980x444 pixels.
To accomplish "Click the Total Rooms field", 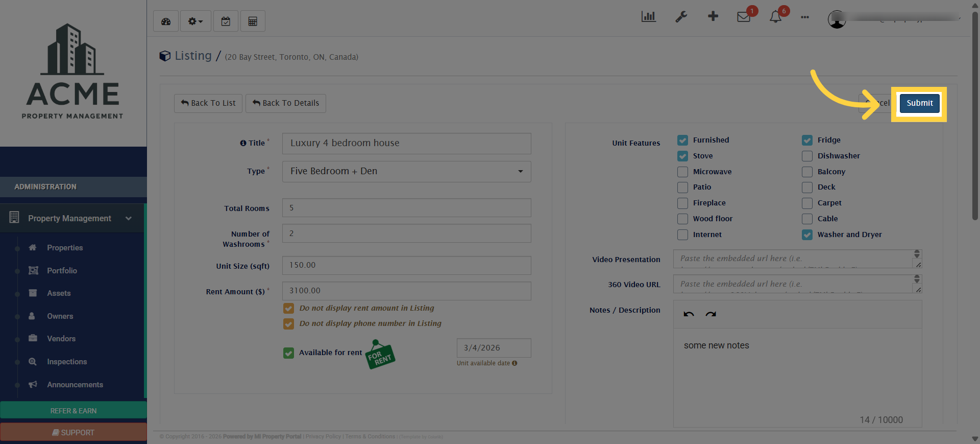I will pyautogui.click(x=406, y=208).
